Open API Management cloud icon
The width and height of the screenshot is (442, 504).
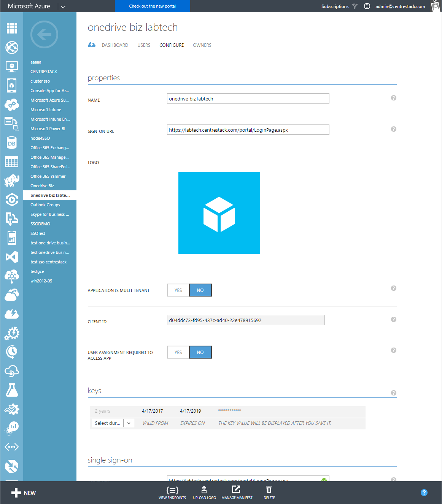pos(12,371)
